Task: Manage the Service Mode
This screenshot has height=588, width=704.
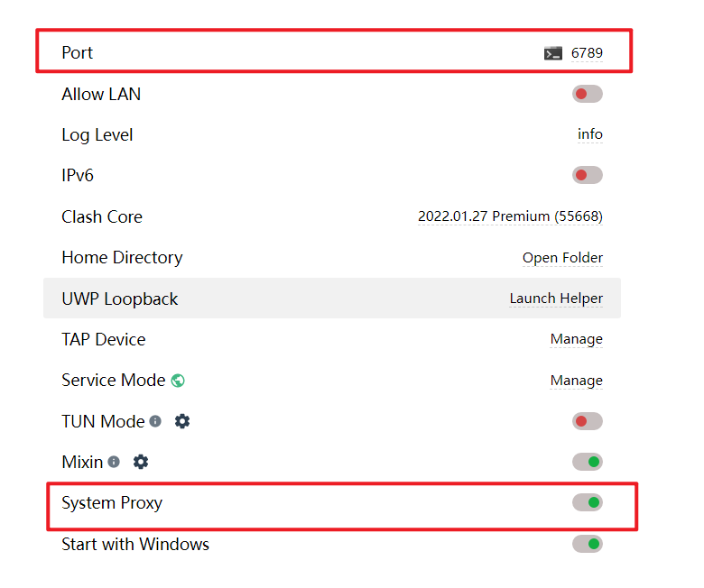Action: [x=577, y=381]
